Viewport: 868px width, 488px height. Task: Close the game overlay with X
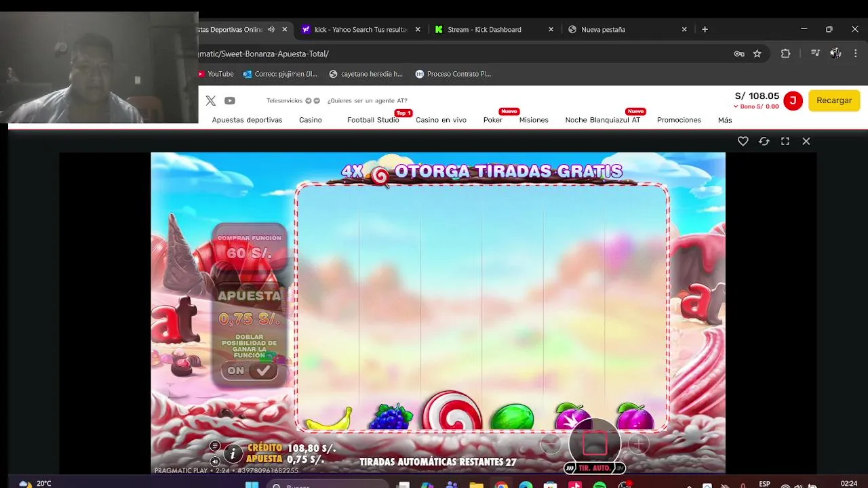point(806,141)
